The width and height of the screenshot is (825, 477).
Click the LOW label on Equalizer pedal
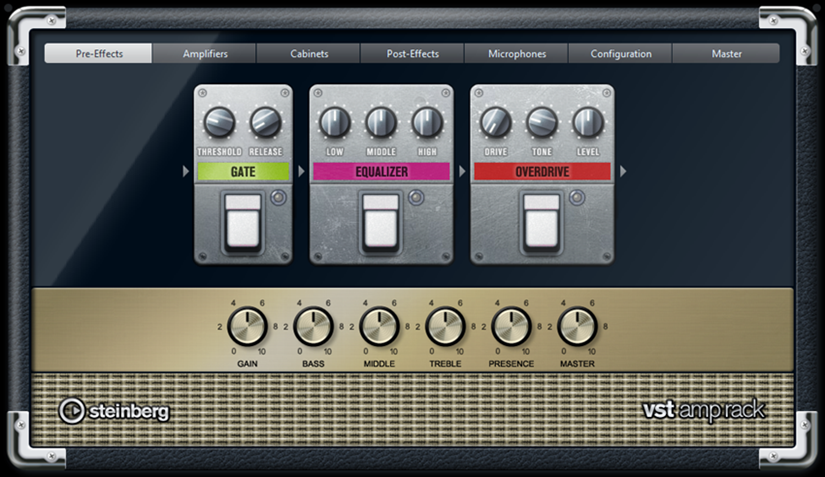(335, 151)
